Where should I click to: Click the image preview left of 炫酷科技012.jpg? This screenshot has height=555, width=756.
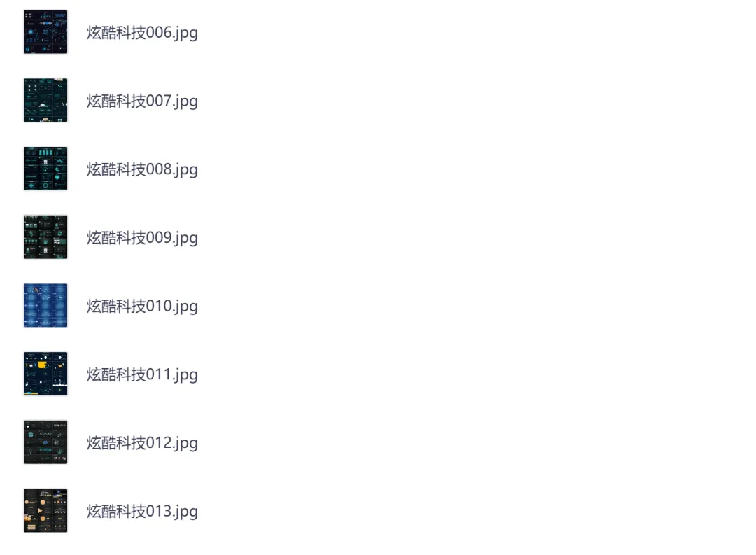[45, 442]
